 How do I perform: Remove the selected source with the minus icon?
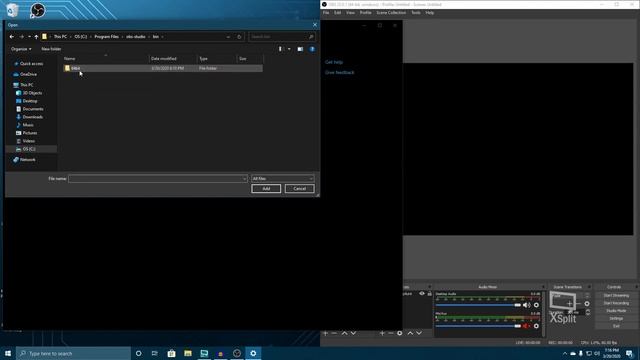(391, 333)
